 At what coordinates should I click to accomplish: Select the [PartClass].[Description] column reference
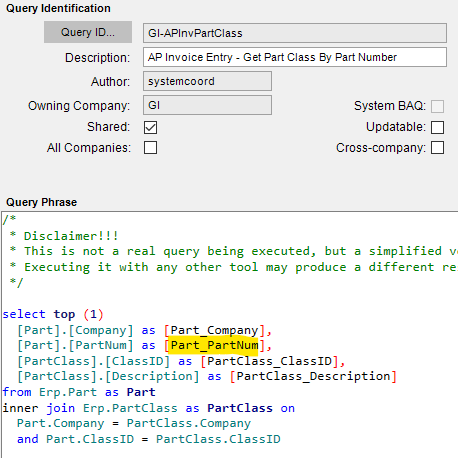pyautogui.click(x=108, y=377)
